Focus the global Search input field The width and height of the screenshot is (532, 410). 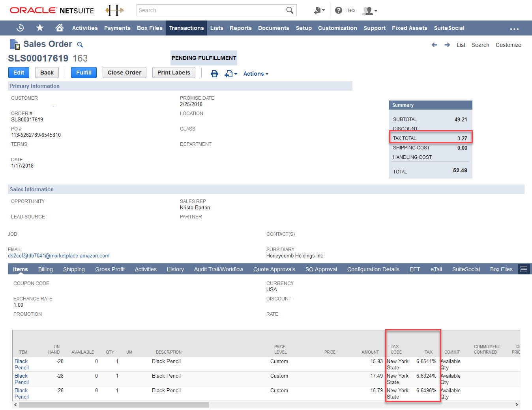pyautogui.click(x=211, y=10)
